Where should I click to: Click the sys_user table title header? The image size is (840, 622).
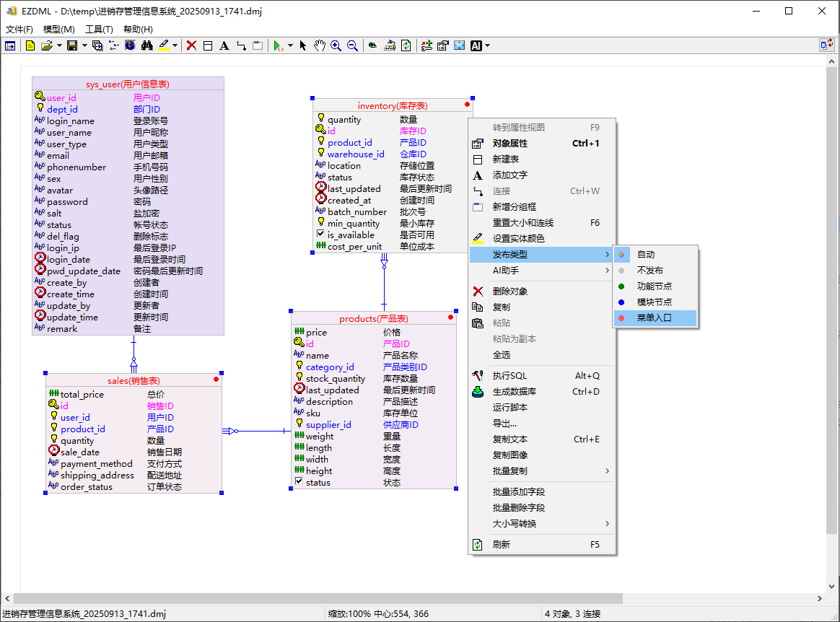click(128, 84)
